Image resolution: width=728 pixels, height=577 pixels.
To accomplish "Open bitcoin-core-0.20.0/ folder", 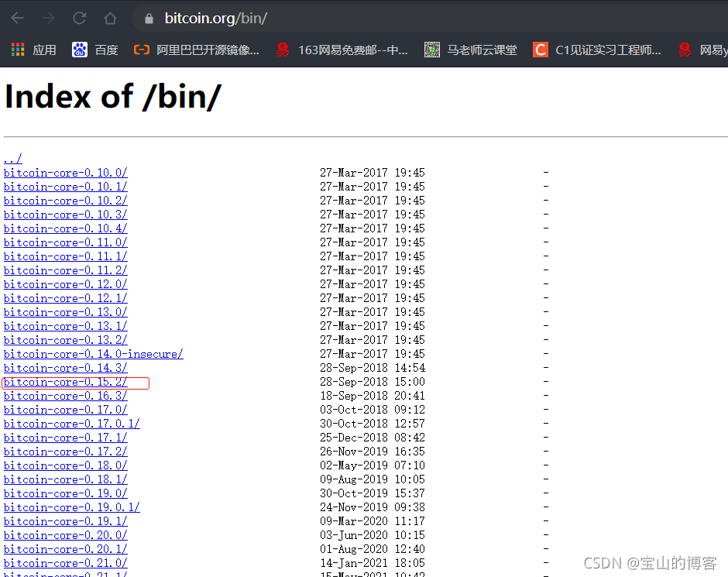I will coord(66,535).
